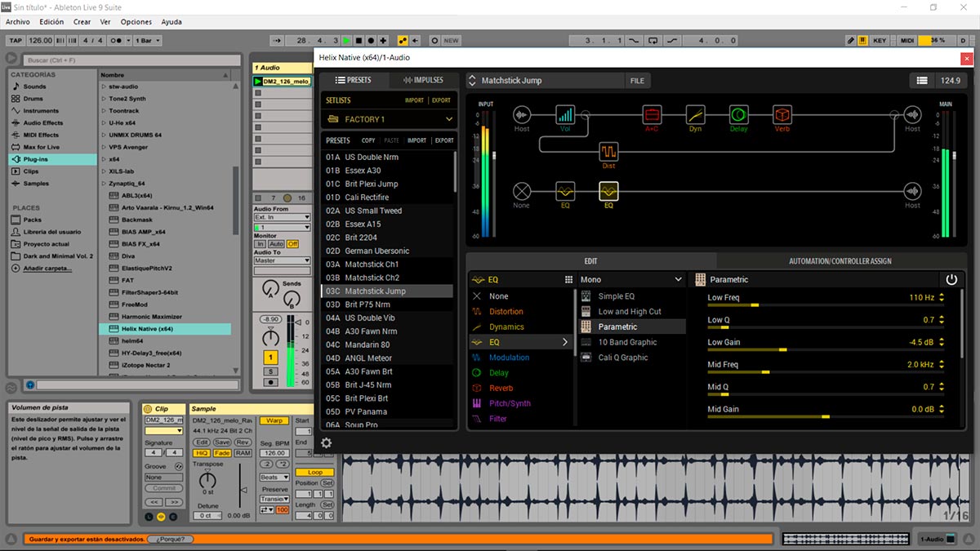Click the FILE button beside preset name

[x=637, y=81]
